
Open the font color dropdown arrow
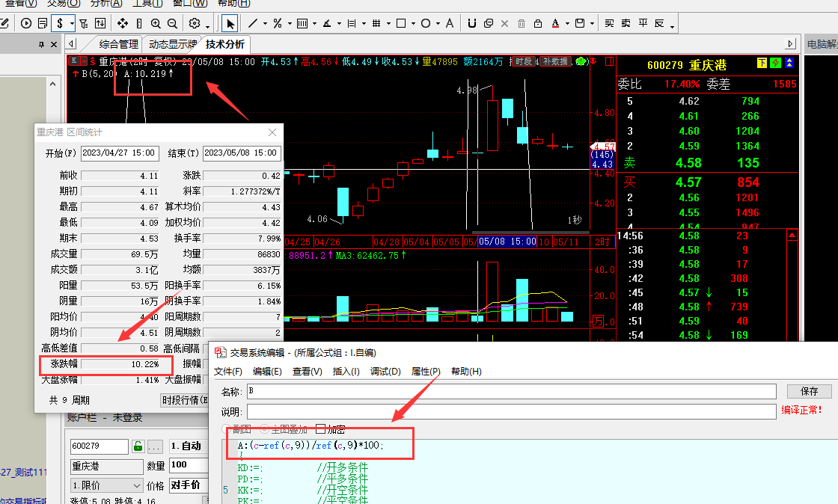(567, 25)
